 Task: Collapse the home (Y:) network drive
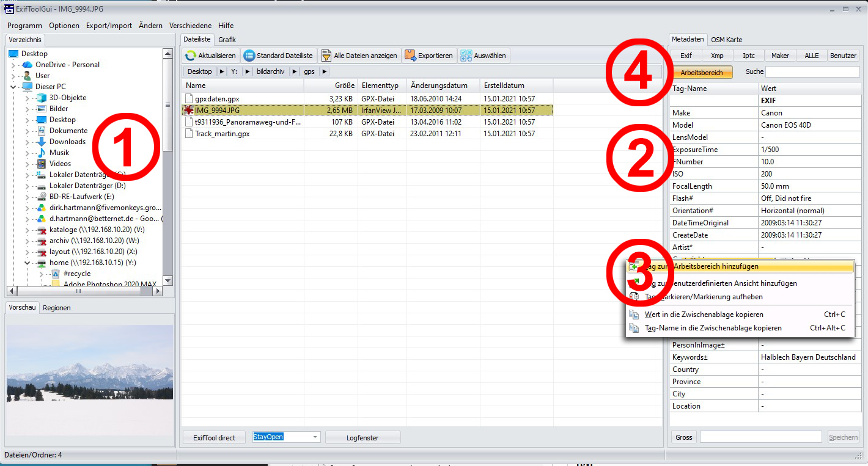[27, 263]
